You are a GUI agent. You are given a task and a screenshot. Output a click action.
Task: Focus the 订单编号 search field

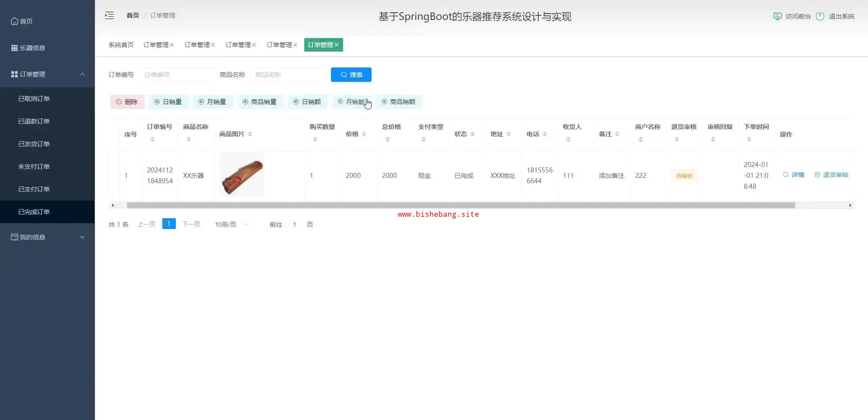click(x=177, y=75)
